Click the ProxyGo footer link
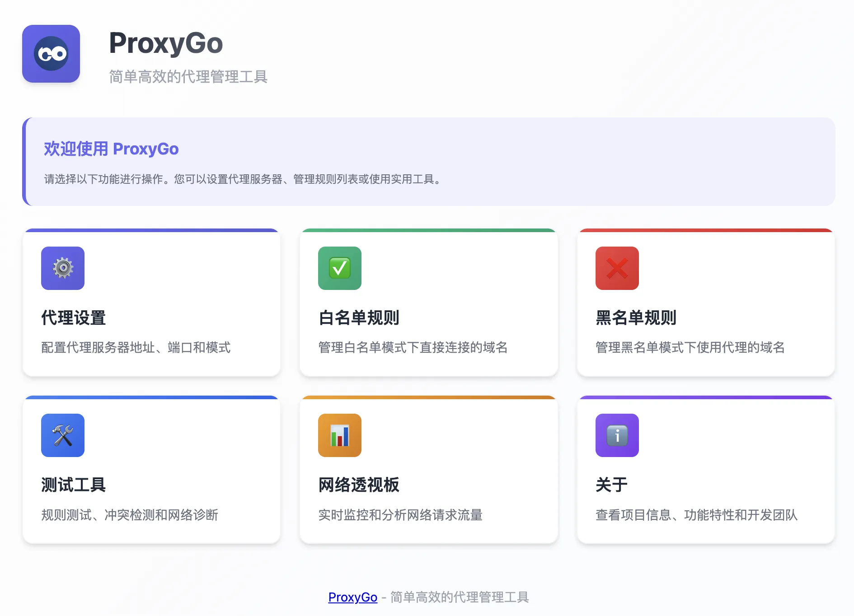Image resolution: width=854 pixels, height=616 pixels. (x=352, y=597)
